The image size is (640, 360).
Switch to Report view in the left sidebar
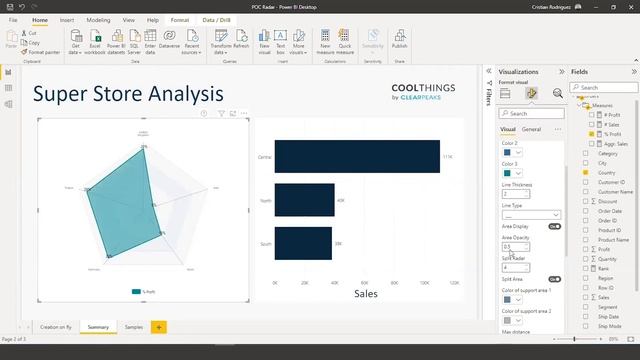coord(8,72)
